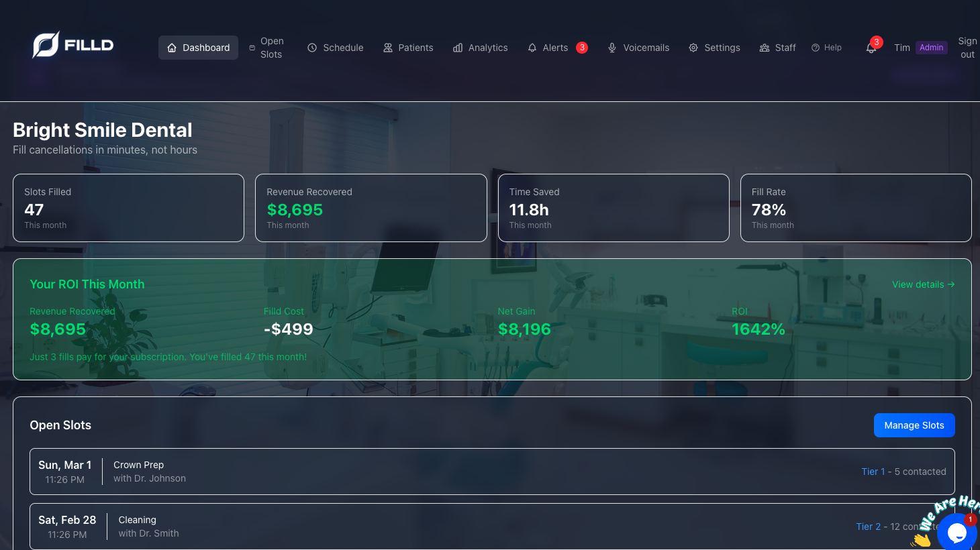Image resolution: width=980 pixels, height=550 pixels.
Task: Open the Tier 2 contacted link
Action: pos(869,527)
